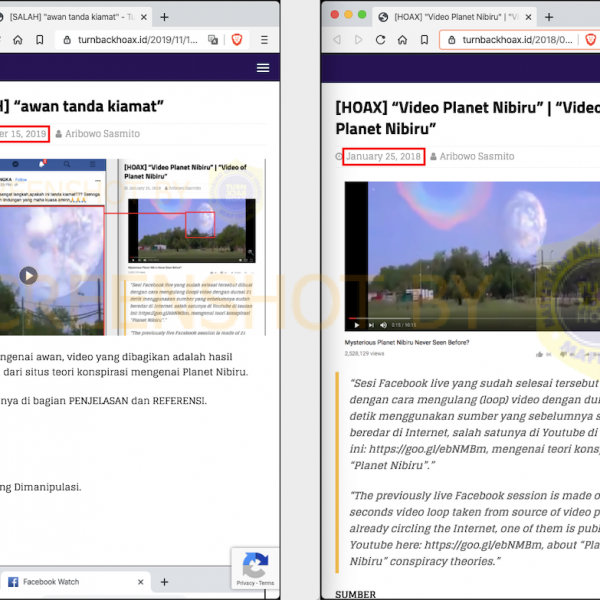Click the lock icon in left address bar

pos(67,40)
